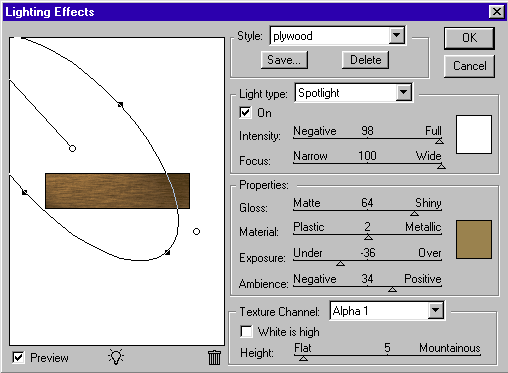Click the Focus slider thumb
508x373 pixels.
441,166
